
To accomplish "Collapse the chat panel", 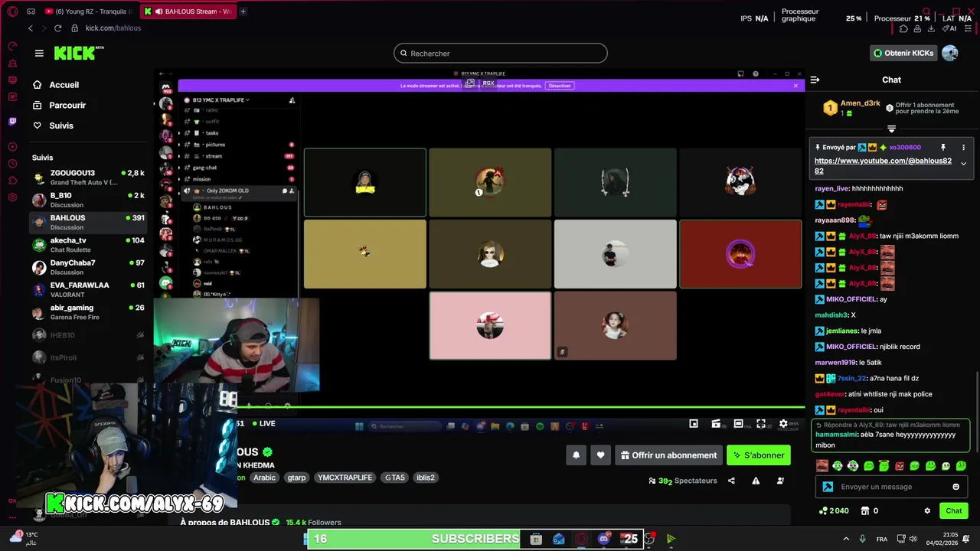I will [x=815, y=80].
